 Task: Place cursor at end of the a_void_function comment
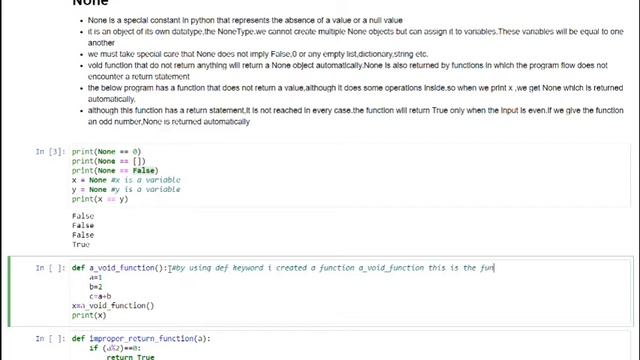coord(494,268)
